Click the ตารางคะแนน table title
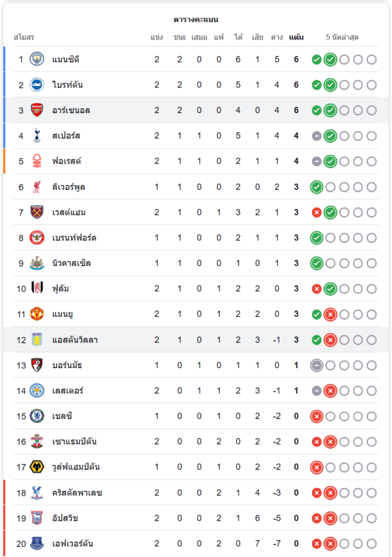The width and height of the screenshot is (392, 557). (x=195, y=19)
